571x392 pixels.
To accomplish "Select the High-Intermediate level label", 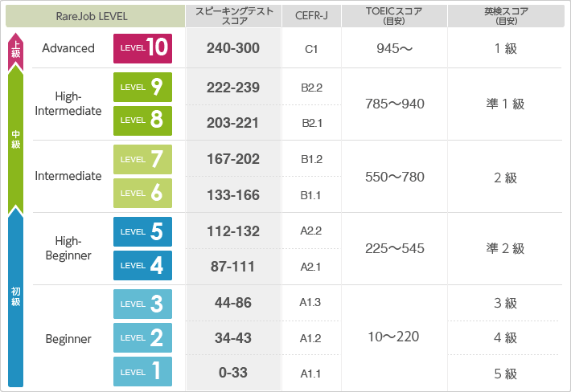I will pyautogui.click(x=68, y=104).
